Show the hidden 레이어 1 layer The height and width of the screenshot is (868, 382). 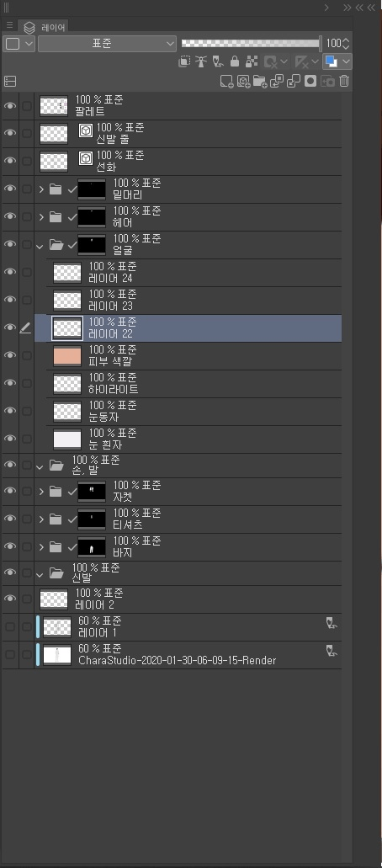click(10, 626)
